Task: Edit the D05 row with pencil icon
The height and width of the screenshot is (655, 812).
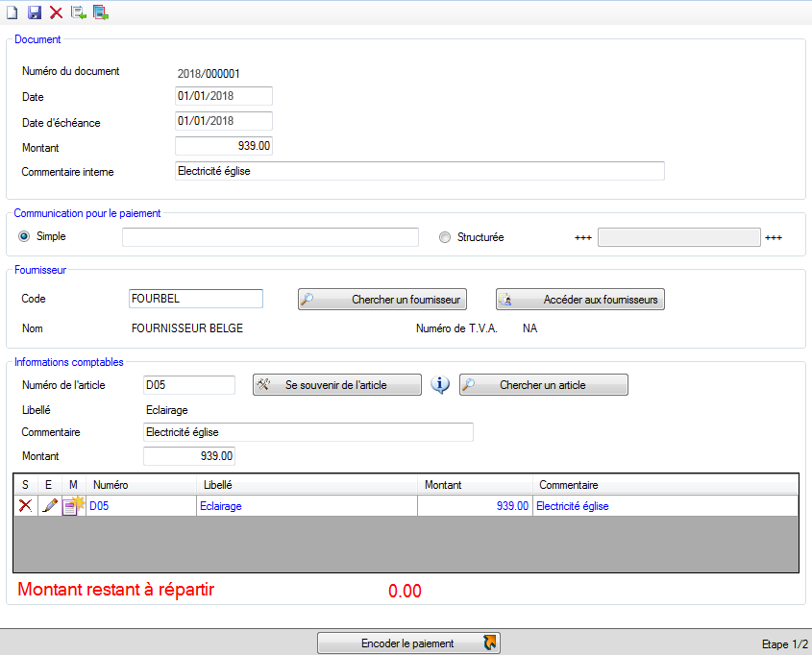Action: pos(49,505)
